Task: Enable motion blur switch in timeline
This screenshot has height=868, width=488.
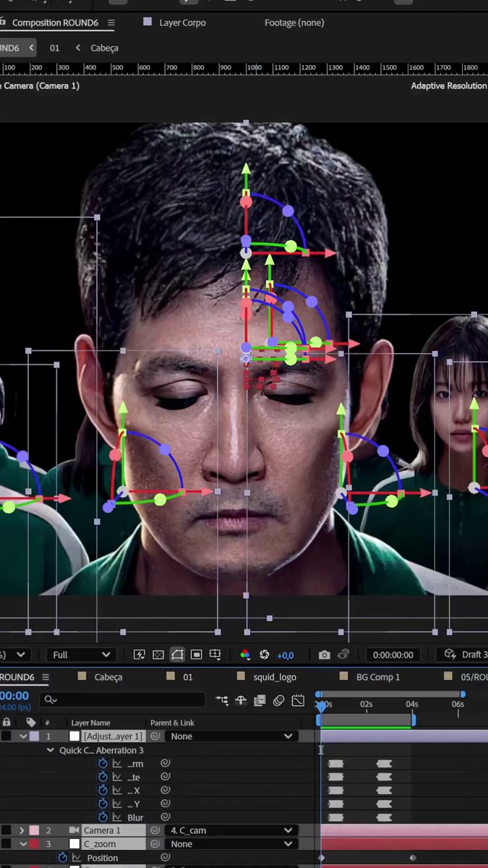Action: point(278,700)
